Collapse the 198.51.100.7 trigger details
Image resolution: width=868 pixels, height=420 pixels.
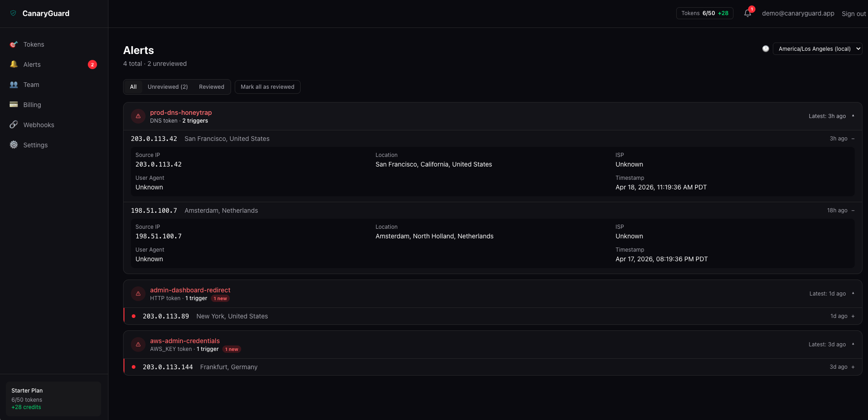coord(853,210)
